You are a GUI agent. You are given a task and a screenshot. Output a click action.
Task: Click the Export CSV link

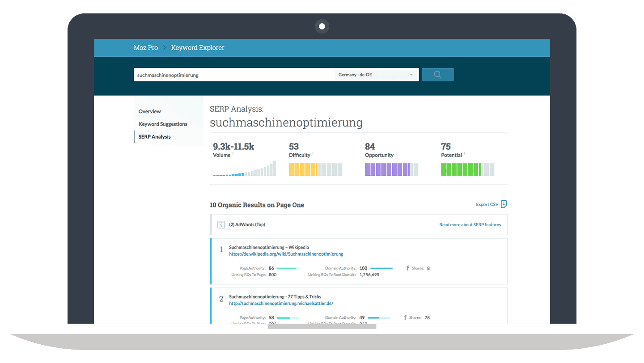(x=487, y=204)
